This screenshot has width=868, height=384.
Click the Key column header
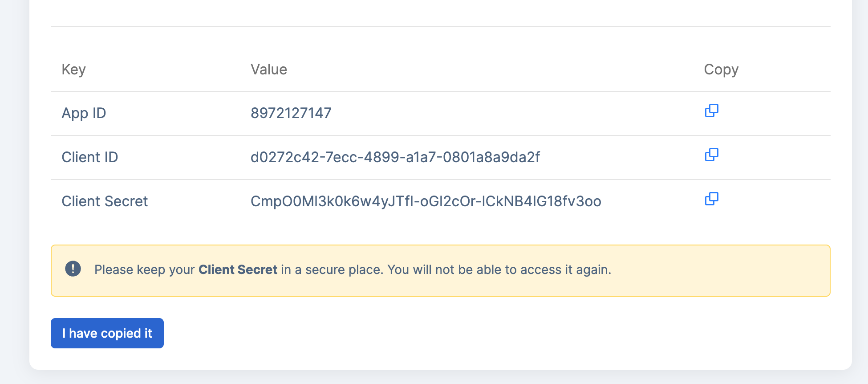73,69
